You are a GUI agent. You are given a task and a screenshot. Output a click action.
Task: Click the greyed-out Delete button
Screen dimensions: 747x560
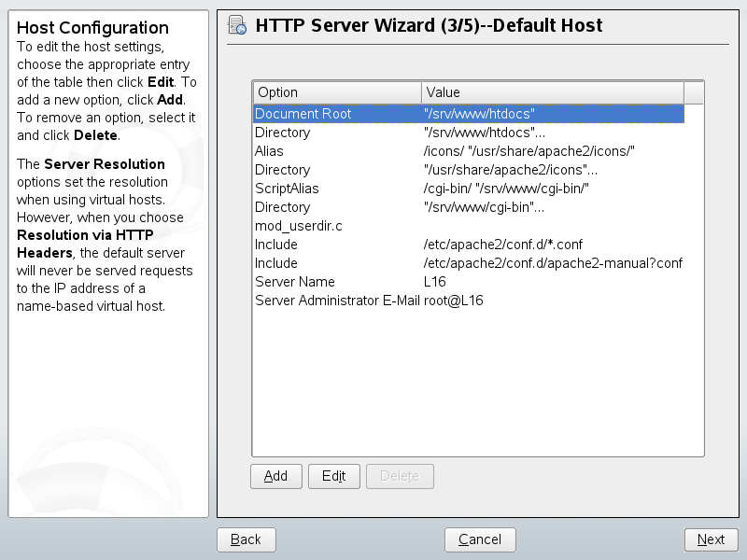pos(400,476)
